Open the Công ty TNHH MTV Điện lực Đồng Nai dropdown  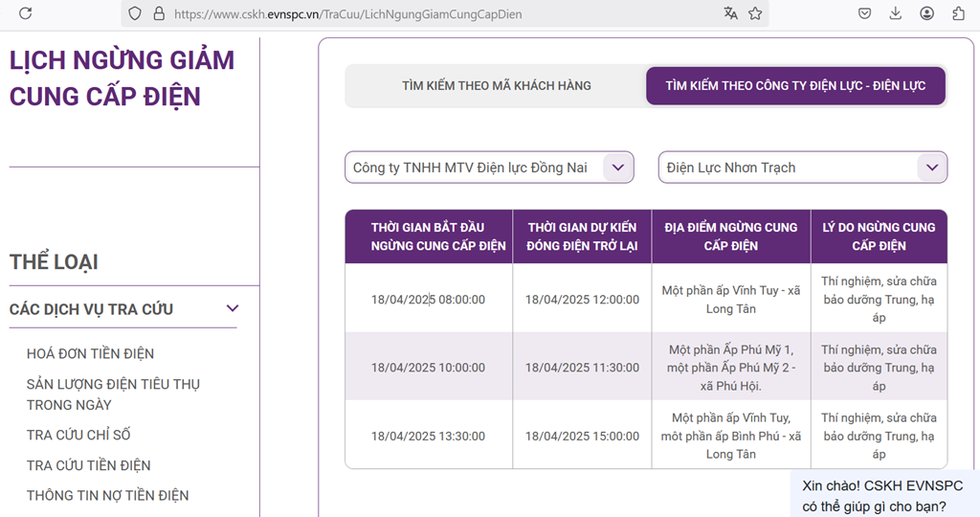tap(489, 168)
